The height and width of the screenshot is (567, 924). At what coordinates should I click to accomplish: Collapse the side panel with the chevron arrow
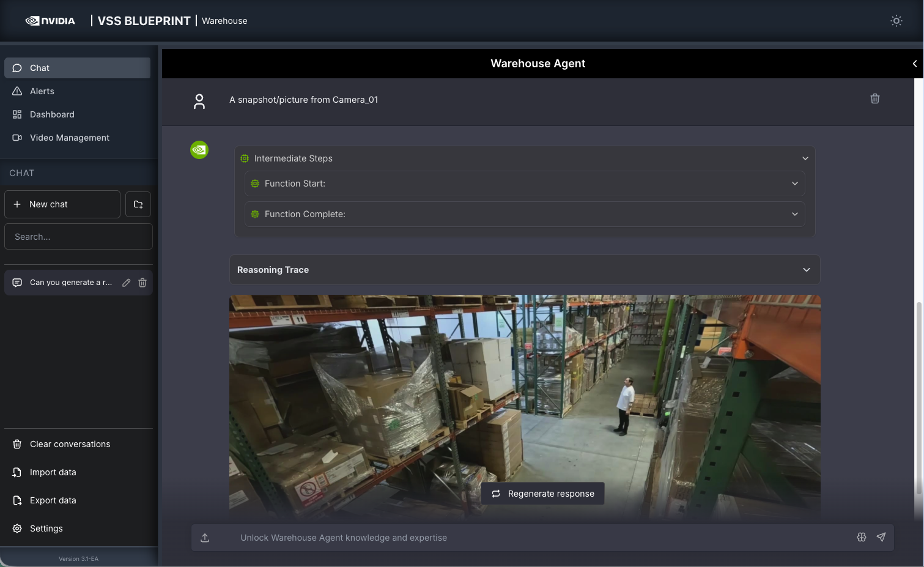coord(914,64)
